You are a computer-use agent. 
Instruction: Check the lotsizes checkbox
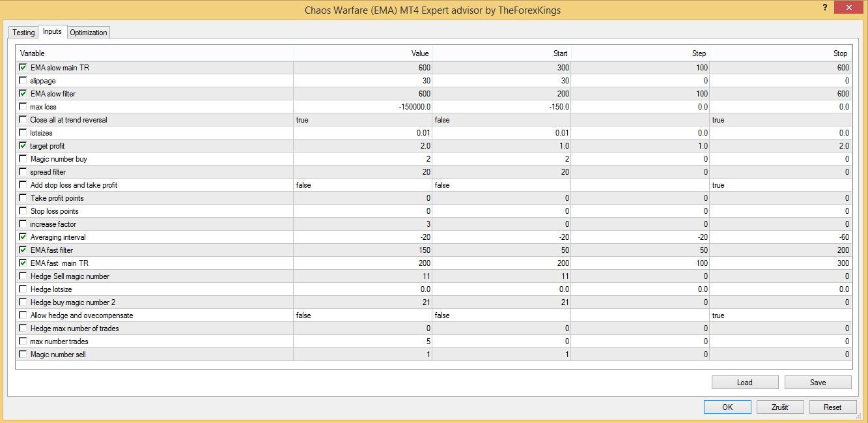[23, 133]
